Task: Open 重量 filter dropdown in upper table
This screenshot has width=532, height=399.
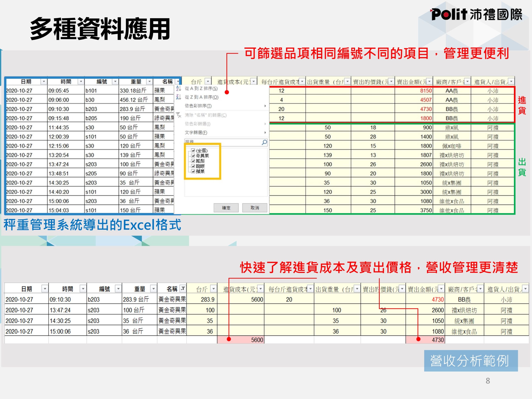Action: click(150, 82)
